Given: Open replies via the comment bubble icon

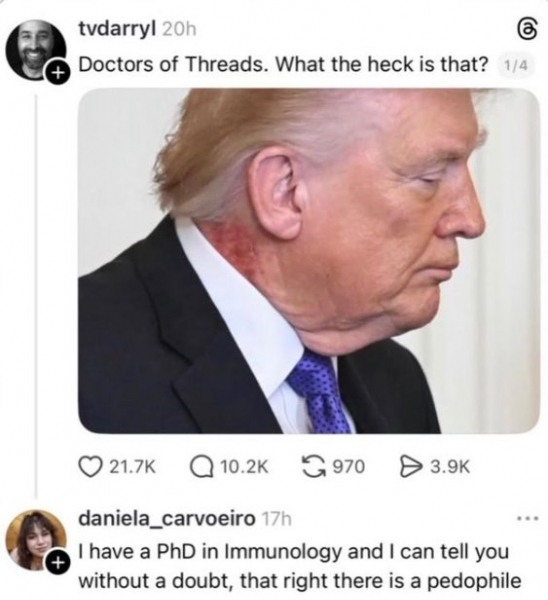Looking at the screenshot, I should [x=201, y=467].
